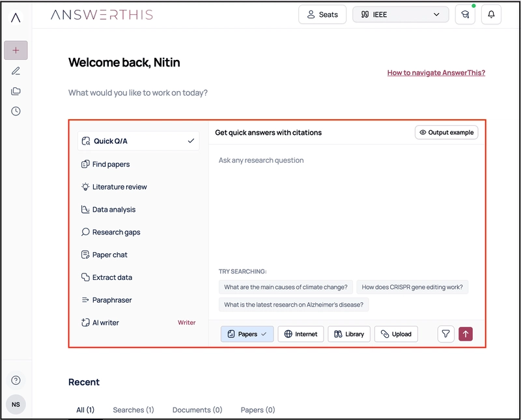Toggle the Internet source option
This screenshot has height=420, width=521.
pos(300,334)
